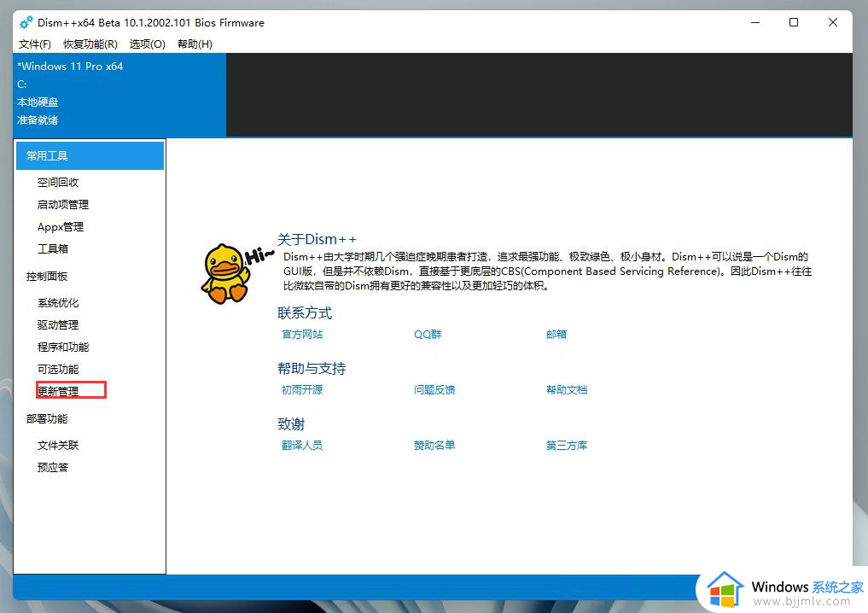Click the QQ群 link
The image size is (868, 613).
[428, 335]
